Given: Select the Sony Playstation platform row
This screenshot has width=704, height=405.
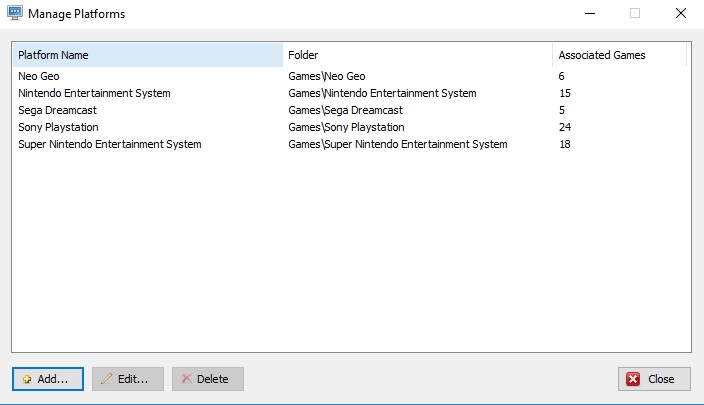Looking at the screenshot, I should (351, 128).
